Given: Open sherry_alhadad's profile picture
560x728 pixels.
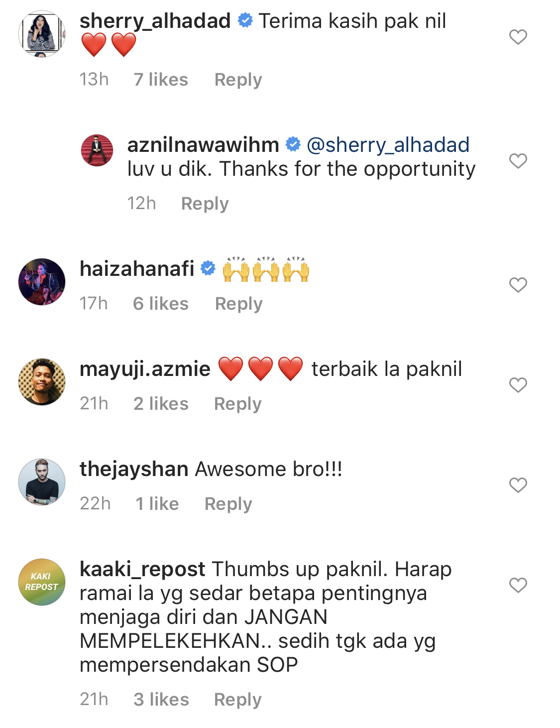Looking at the screenshot, I should coord(42,34).
